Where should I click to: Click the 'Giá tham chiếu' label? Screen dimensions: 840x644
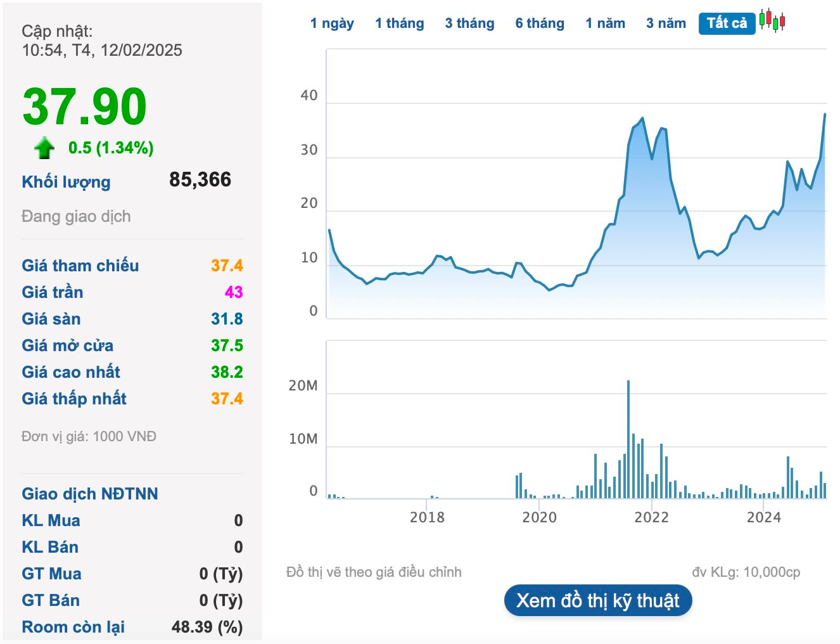tap(80, 266)
